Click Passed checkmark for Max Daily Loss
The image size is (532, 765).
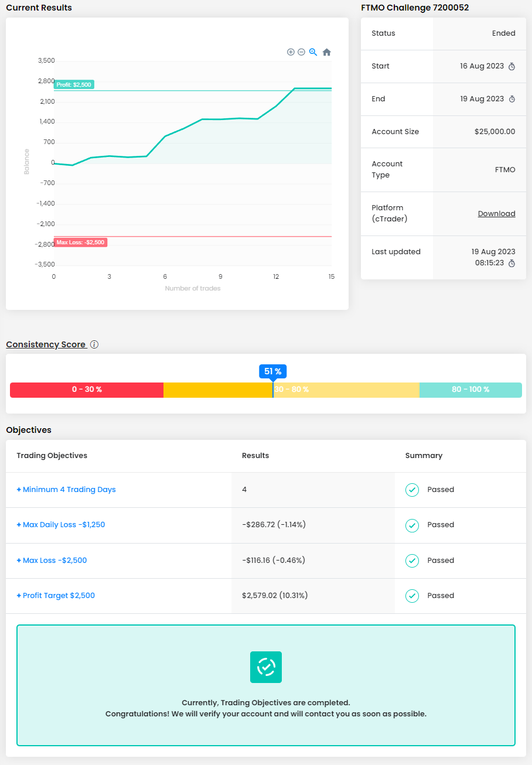pos(412,525)
